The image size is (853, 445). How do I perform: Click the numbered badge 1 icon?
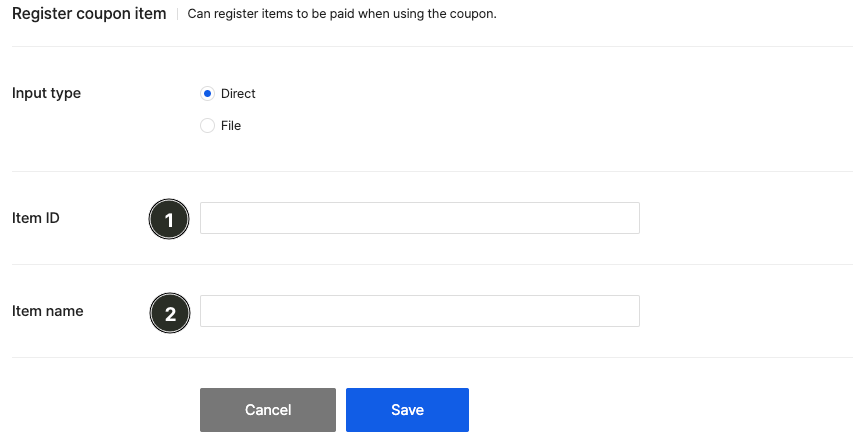tap(169, 219)
